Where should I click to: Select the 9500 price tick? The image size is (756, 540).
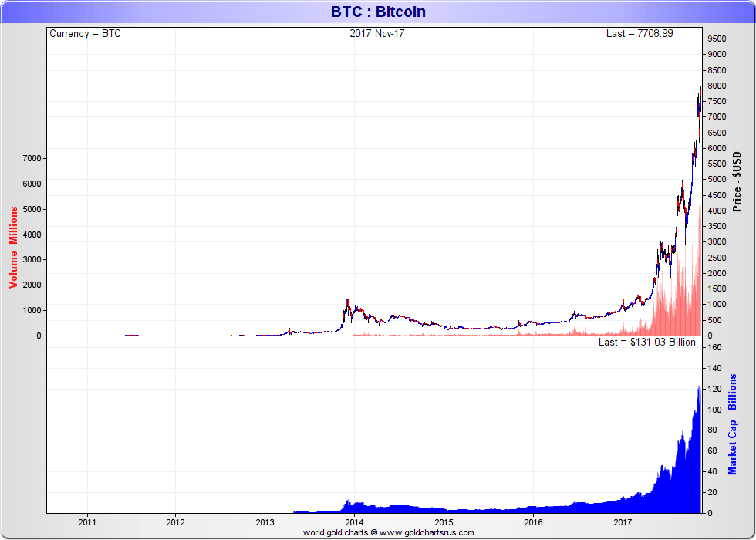717,39
